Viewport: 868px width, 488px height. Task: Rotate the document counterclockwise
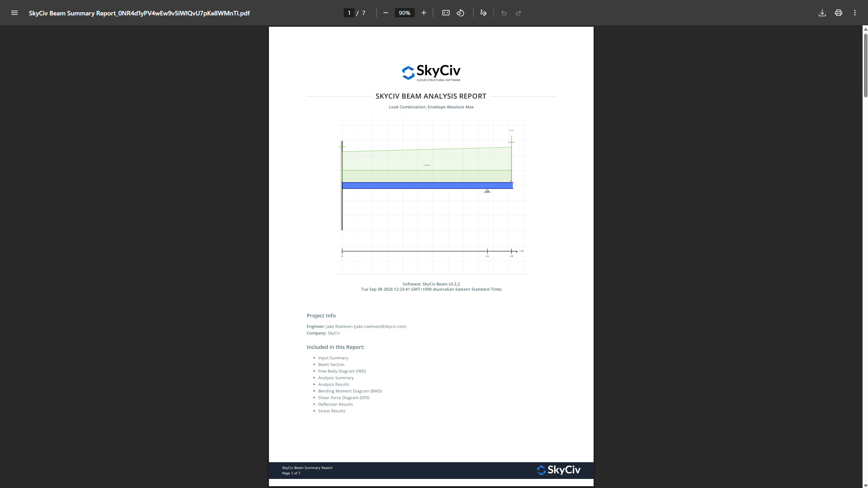pyautogui.click(x=460, y=13)
